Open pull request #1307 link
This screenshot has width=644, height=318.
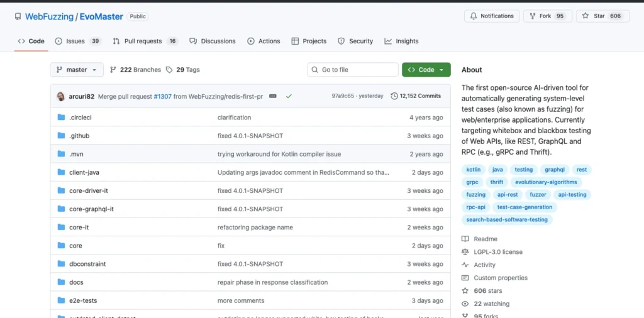[163, 96]
